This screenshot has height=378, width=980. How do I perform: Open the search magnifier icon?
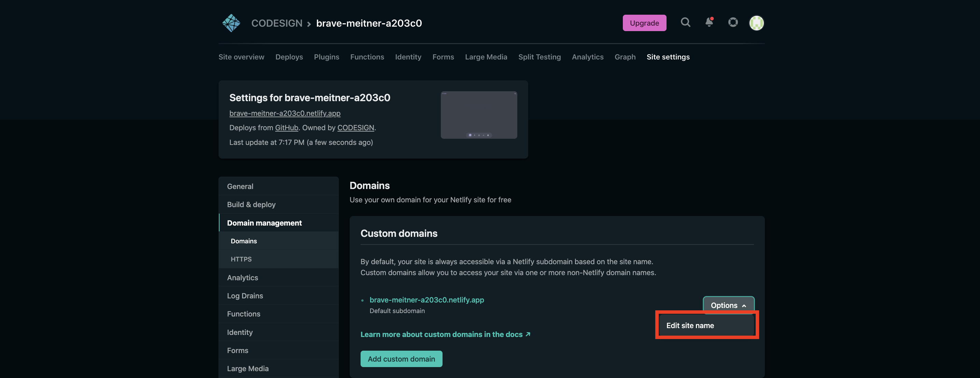click(685, 23)
